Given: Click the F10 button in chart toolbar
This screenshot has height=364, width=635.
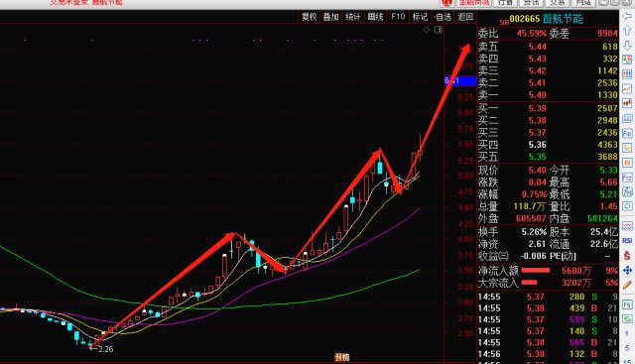Looking at the screenshot, I should (x=398, y=17).
